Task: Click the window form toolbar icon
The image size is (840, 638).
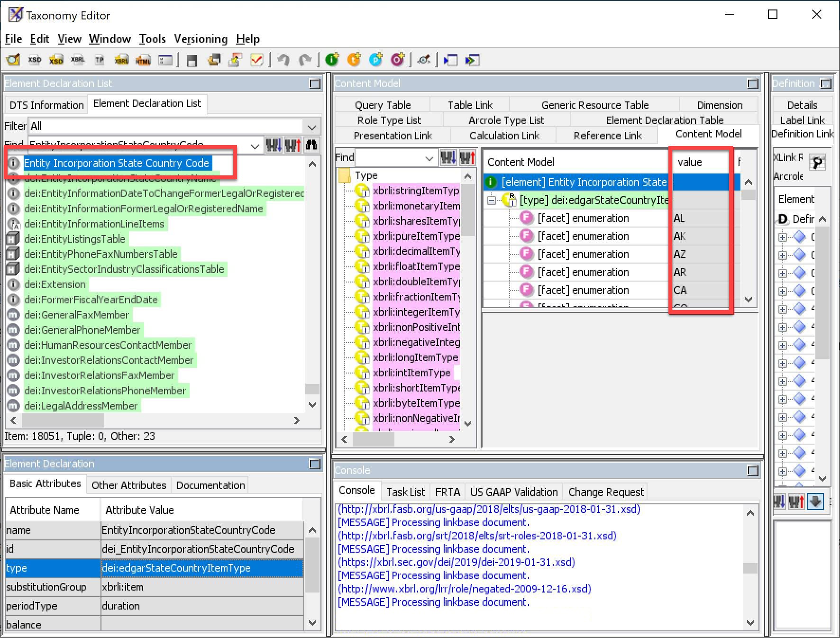Action: (165, 60)
